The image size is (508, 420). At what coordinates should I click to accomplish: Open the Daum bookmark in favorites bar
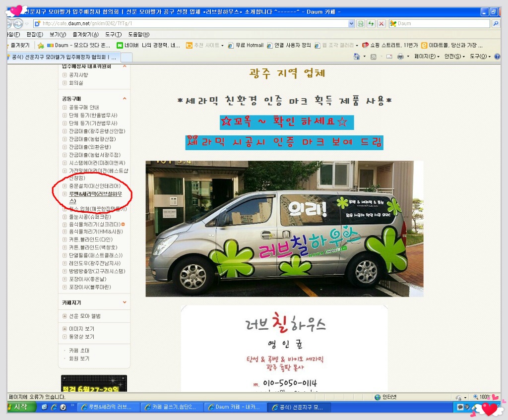coord(78,45)
